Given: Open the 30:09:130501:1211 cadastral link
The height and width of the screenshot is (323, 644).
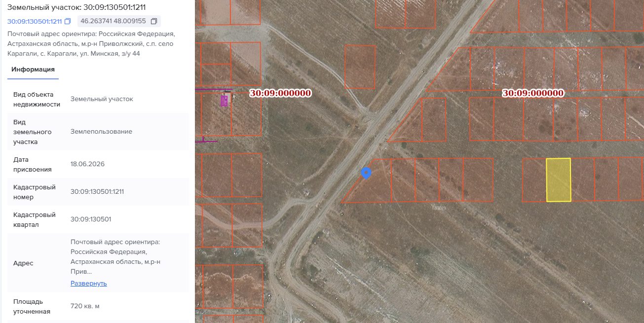Looking at the screenshot, I should (x=35, y=21).
